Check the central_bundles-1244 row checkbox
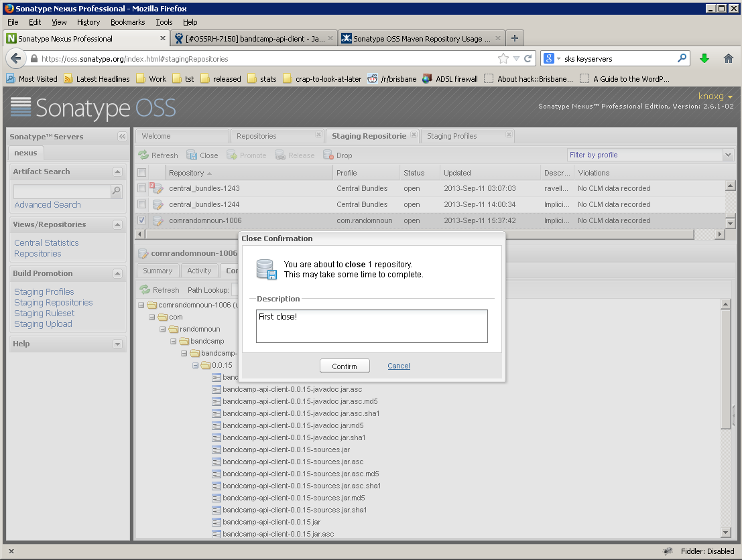 (x=141, y=204)
